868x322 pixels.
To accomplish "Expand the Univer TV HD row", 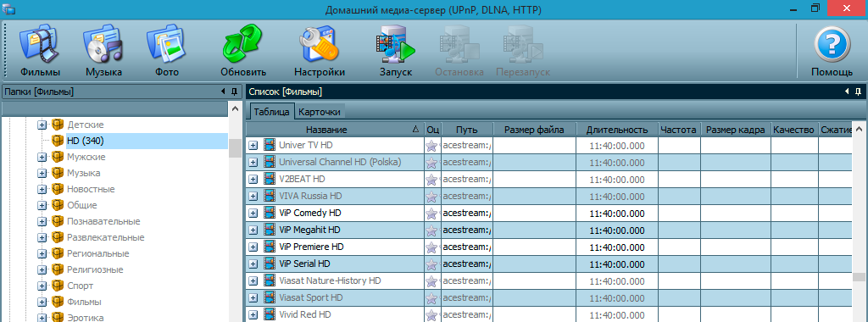I will tap(253, 146).
